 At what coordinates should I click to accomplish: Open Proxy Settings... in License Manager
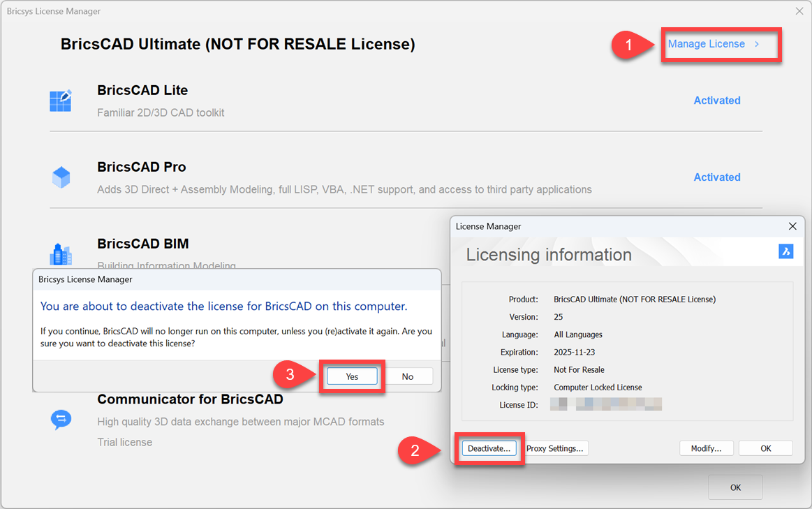tap(554, 448)
